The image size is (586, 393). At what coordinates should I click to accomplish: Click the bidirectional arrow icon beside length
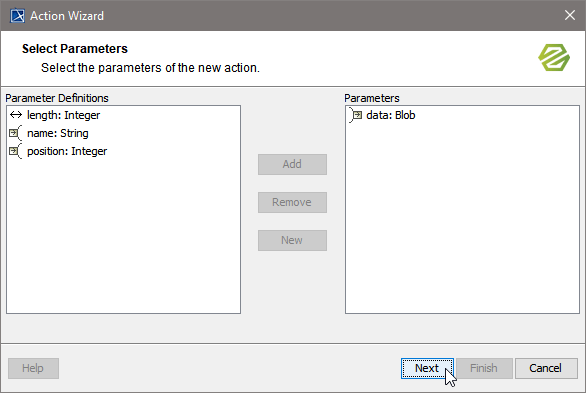pyautogui.click(x=16, y=115)
